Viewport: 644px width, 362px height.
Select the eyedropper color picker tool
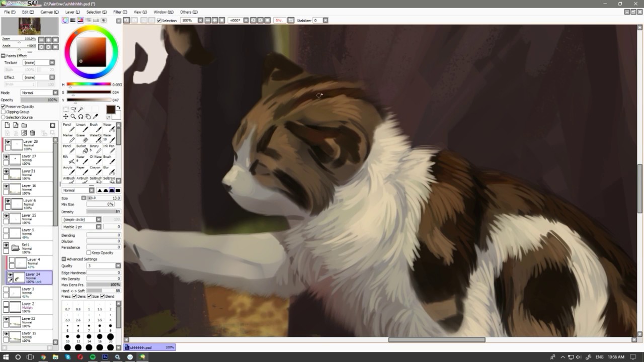[96, 117]
